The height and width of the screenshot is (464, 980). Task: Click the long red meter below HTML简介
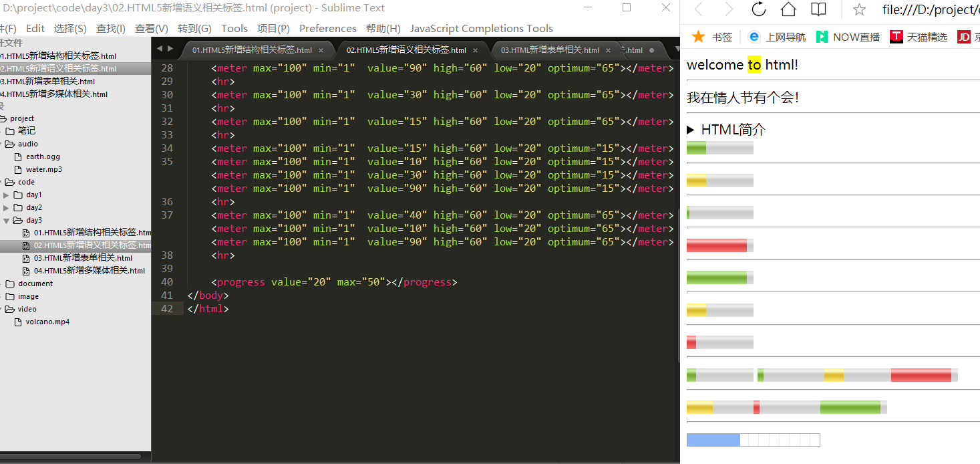pos(720,245)
